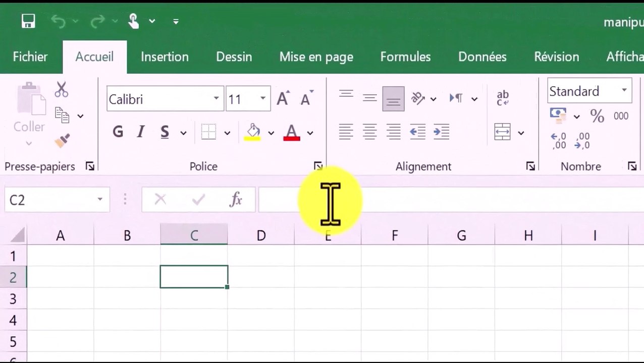Screen dimensions: 644x363
Task: Apply yellow fill color bucket
Action: point(253,132)
